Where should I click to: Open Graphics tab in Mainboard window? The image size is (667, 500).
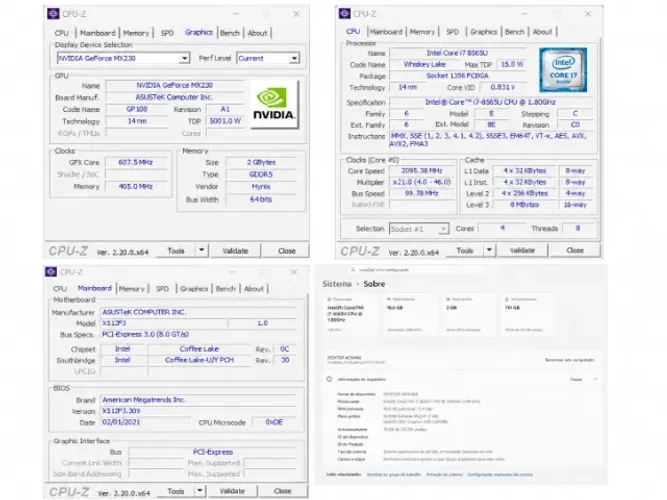(x=194, y=289)
